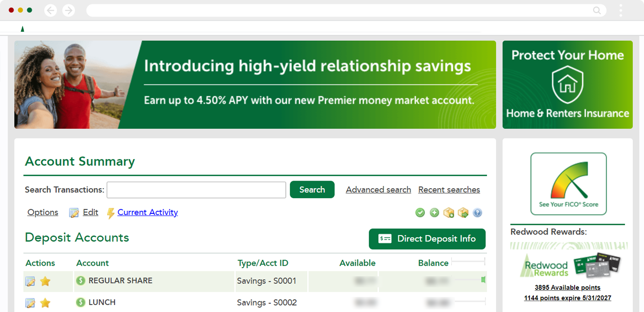Screen dimensions: 644x312
Task: Click the green dollar icon beside REGULAR SHARE
Action: 80,281
